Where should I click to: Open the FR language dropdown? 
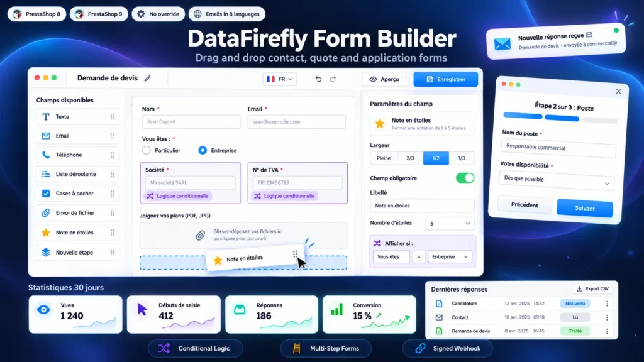(280, 79)
